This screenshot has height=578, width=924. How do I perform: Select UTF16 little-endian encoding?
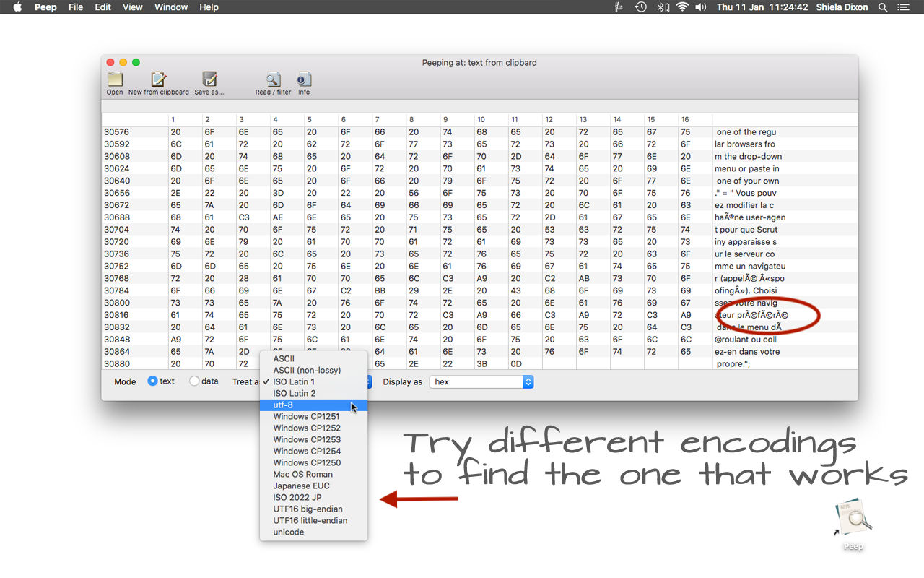(313, 520)
